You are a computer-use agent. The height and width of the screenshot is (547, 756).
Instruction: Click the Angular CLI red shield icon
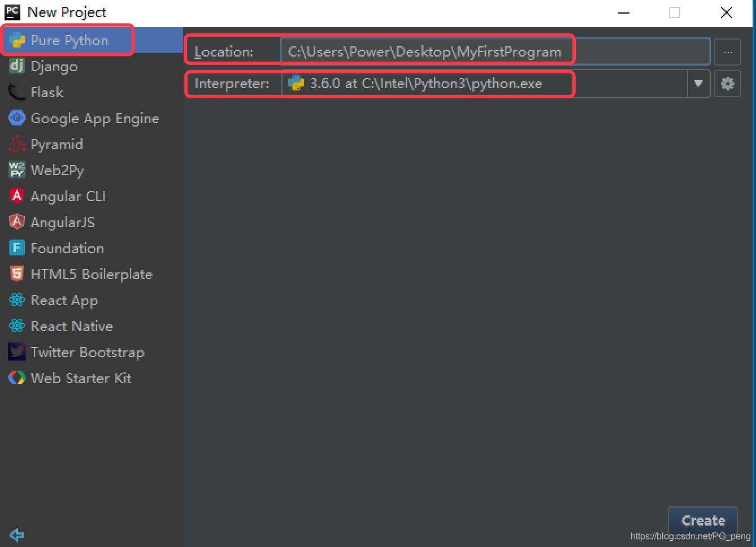[17, 196]
